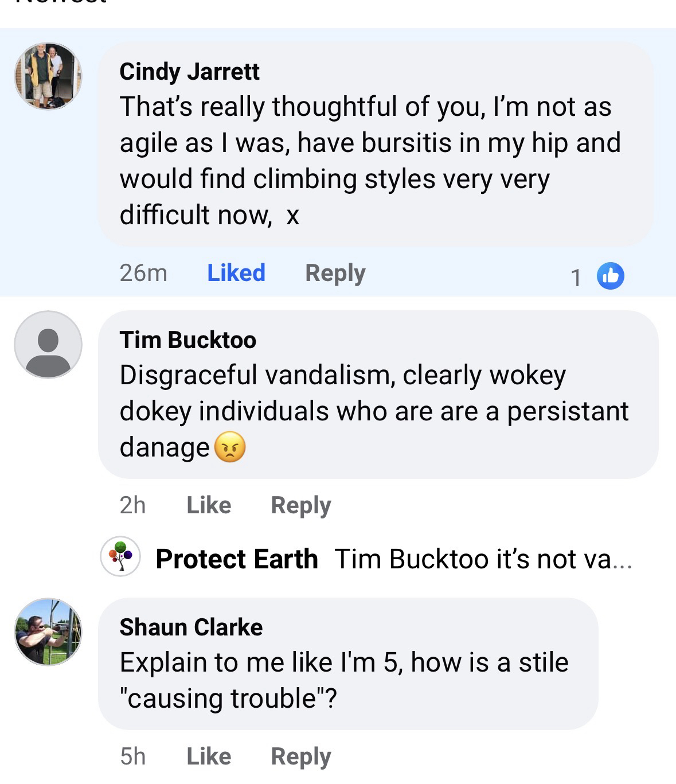View like reactions on Cindy's comment

(610, 276)
